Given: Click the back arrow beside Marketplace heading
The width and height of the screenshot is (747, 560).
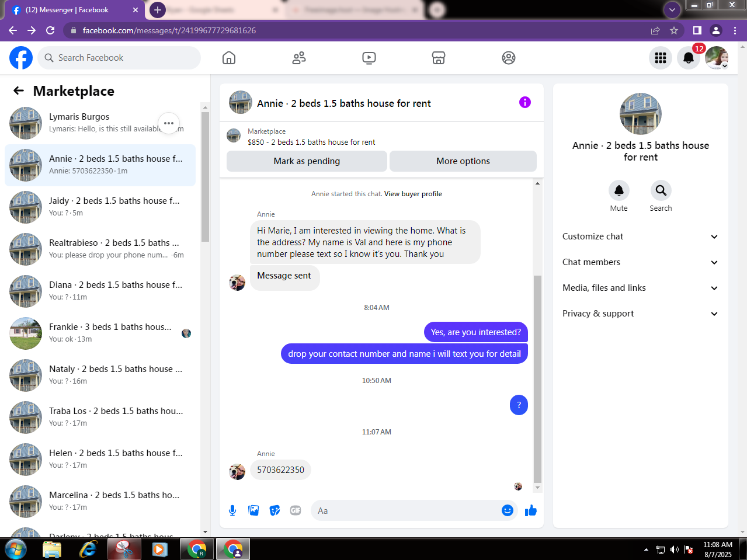Looking at the screenshot, I should click(x=19, y=91).
